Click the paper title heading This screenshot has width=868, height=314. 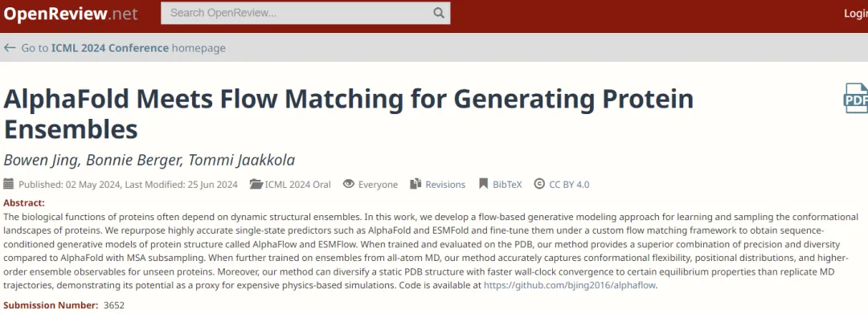tap(349, 114)
